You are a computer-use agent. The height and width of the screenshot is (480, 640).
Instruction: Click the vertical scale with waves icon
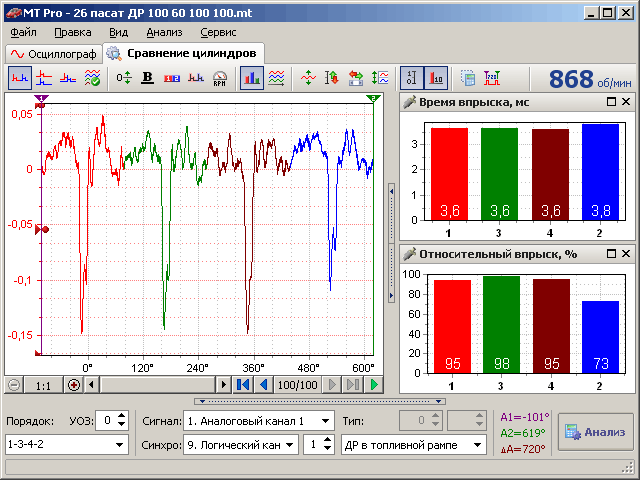[380, 78]
